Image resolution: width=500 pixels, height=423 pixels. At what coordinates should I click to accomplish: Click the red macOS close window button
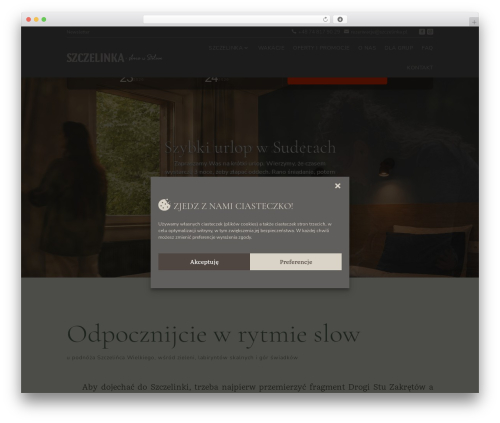(29, 19)
